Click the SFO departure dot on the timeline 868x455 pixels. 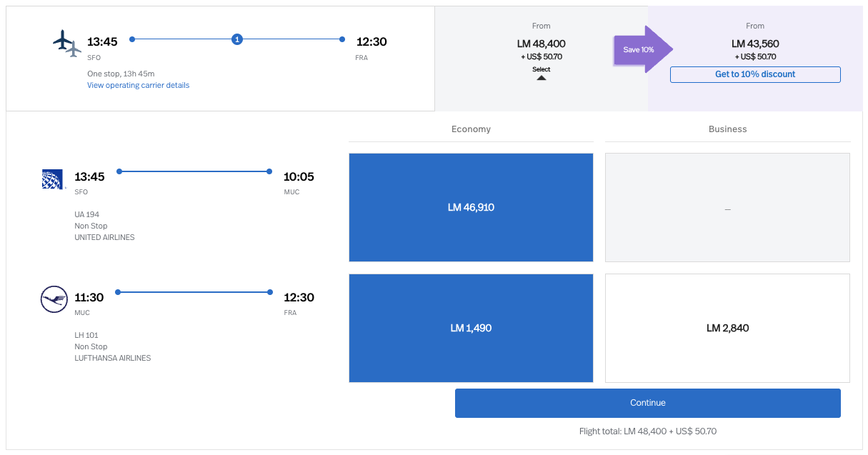pyautogui.click(x=131, y=39)
